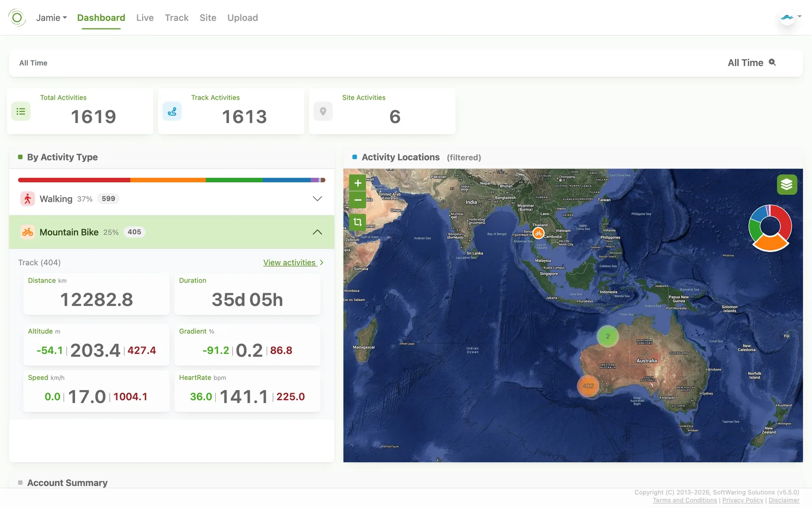This screenshot has width=812, height=508.
Task: Switch to the Dashboard tab
Action: [x=101, y=18]
